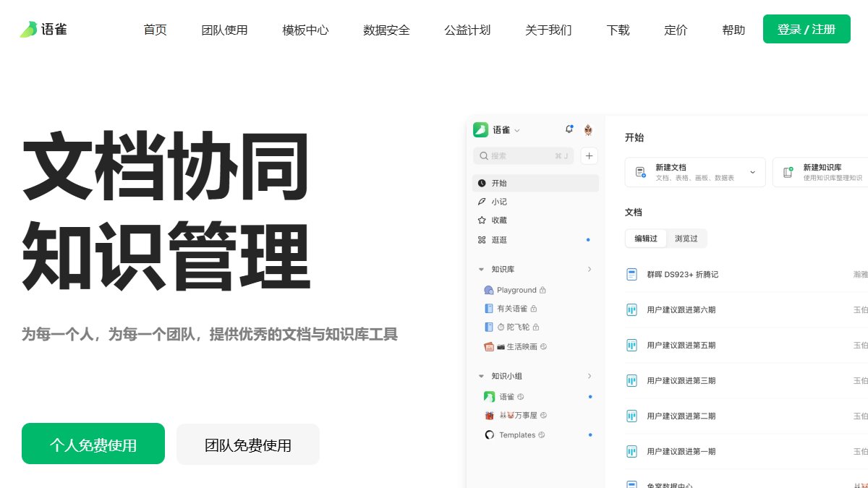Viewport: 868px width, 488px height.
Task: Open 模板中心 in the top navigation
Action: click(x=305, y=30)
